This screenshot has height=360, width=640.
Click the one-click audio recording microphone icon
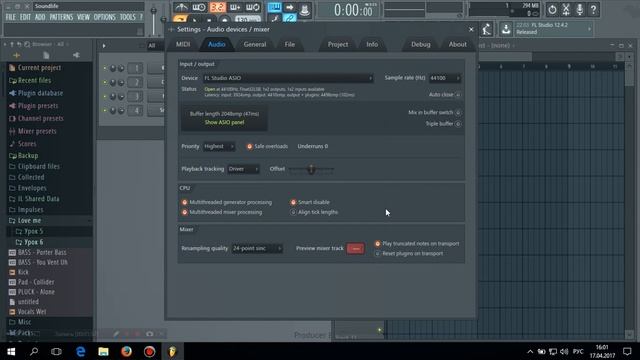tap(580, 9)
